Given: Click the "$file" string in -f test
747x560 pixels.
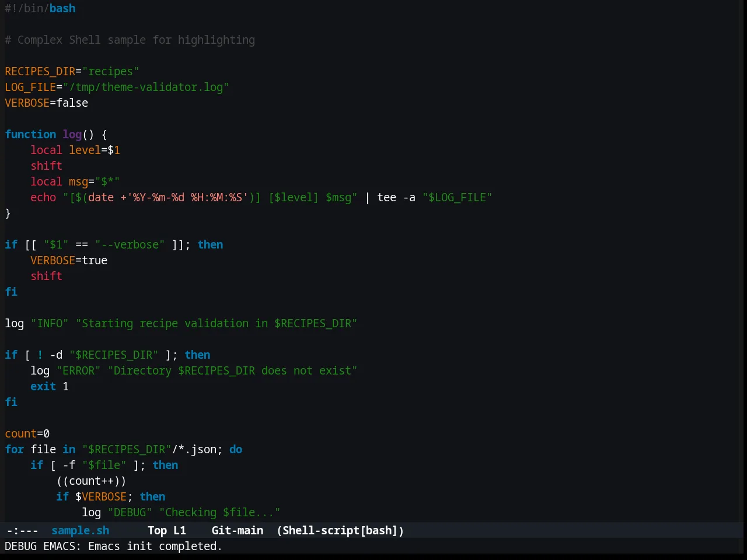Looking at the screenshot, I should coord(104,465).
